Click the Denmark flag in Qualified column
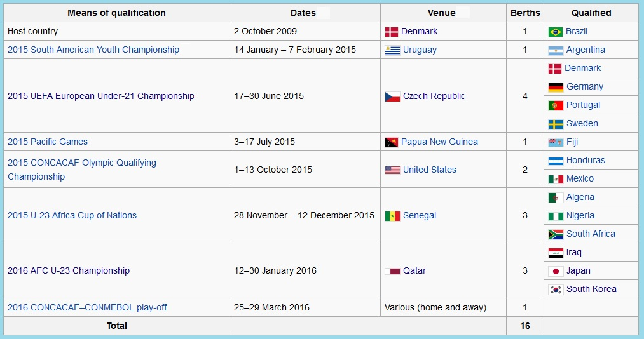The width and height of the screenshot is (644, 339). point(555,69)
